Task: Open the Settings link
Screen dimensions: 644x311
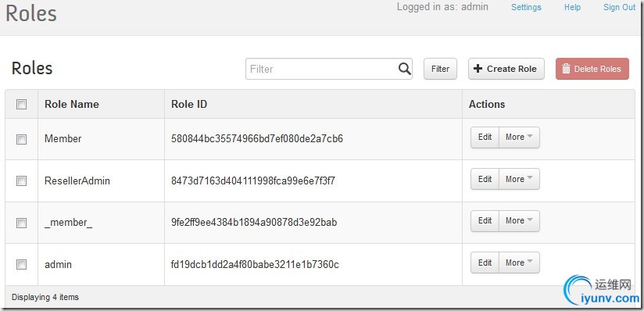Action: (x=526, y=7)
